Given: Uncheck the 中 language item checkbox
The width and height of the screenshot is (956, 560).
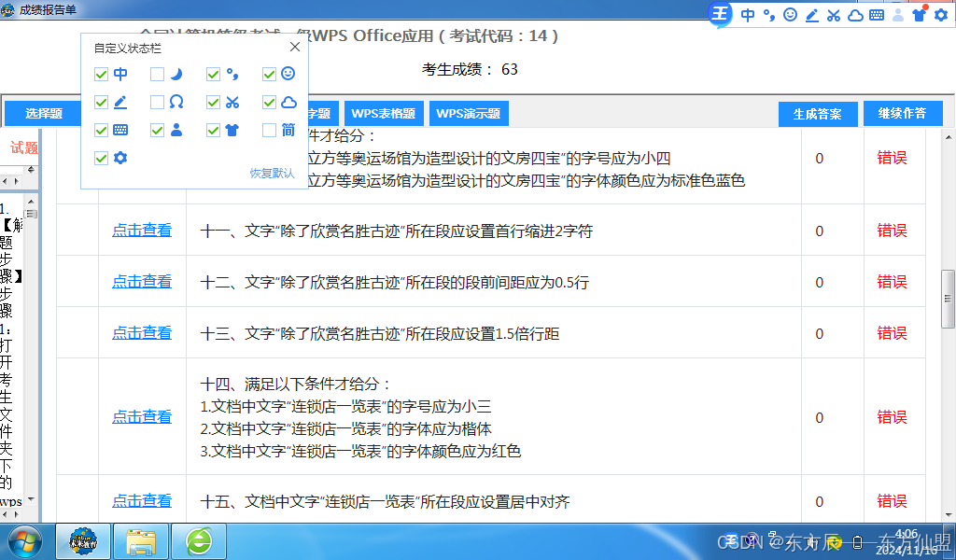Looking at the screenshot, I should (101, 75).
